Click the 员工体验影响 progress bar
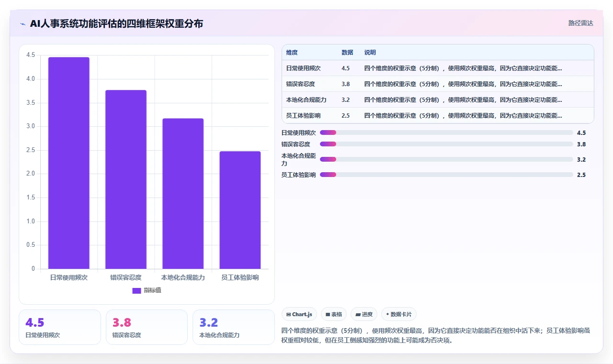The width and height of the screenshot is (613, 364). point(446,175)
